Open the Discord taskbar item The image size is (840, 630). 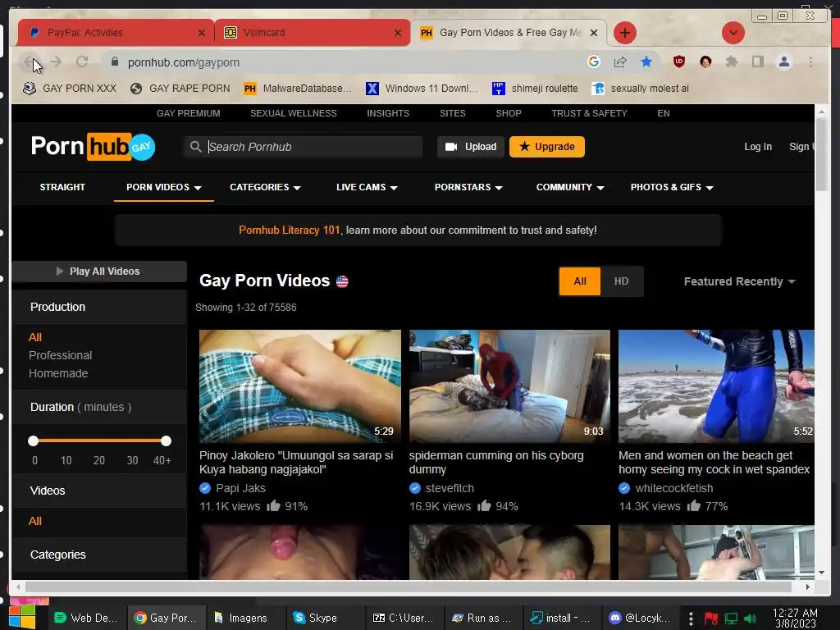(640, 618)
